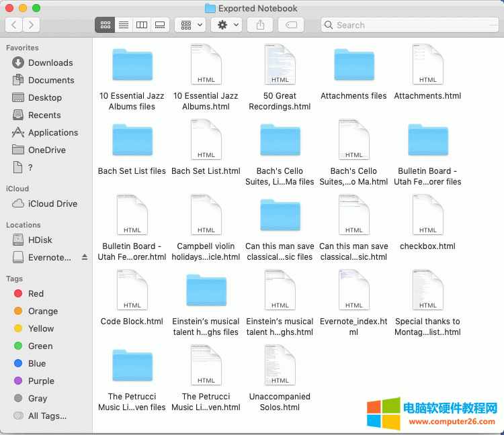Screen dimensions: 504x435
Task: Open Downloads in the sidebar
Action: (x=50, y=62)
